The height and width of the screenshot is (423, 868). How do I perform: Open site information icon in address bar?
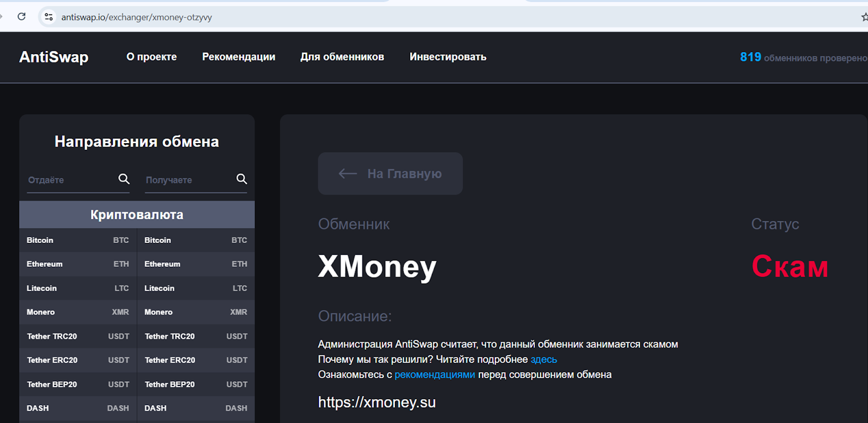(49, 17)
